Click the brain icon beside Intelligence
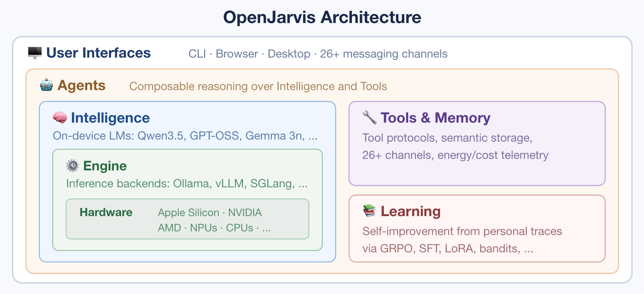644x294 pixels. [60, 118]
